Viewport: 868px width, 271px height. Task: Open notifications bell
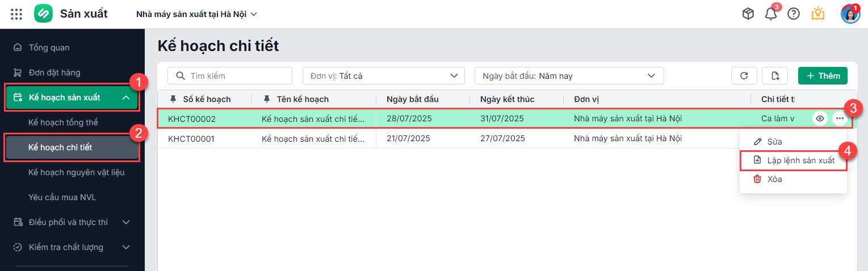(x=771, y=14)
